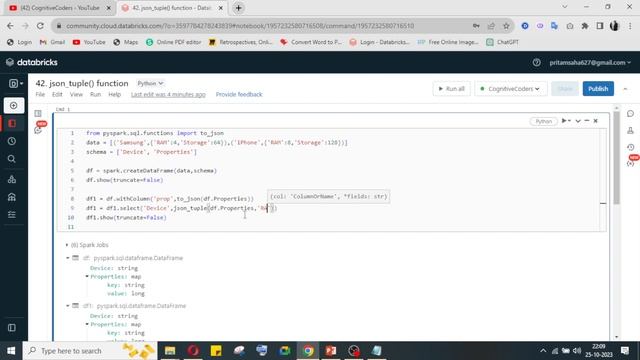Viewport: 640px width, 360px height.
Task: Collapse the df1 DataFrame schema
Action: 68,306
